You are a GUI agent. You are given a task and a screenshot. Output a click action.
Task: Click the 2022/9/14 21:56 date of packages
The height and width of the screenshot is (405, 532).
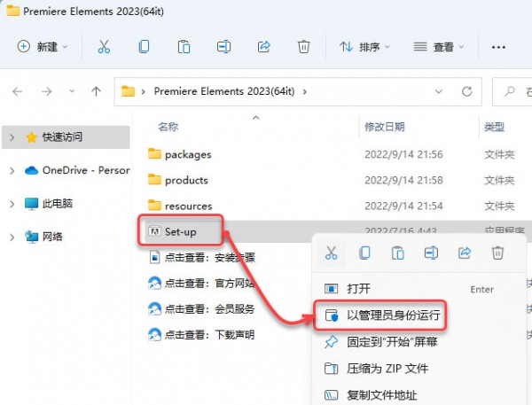pos(403,154)
